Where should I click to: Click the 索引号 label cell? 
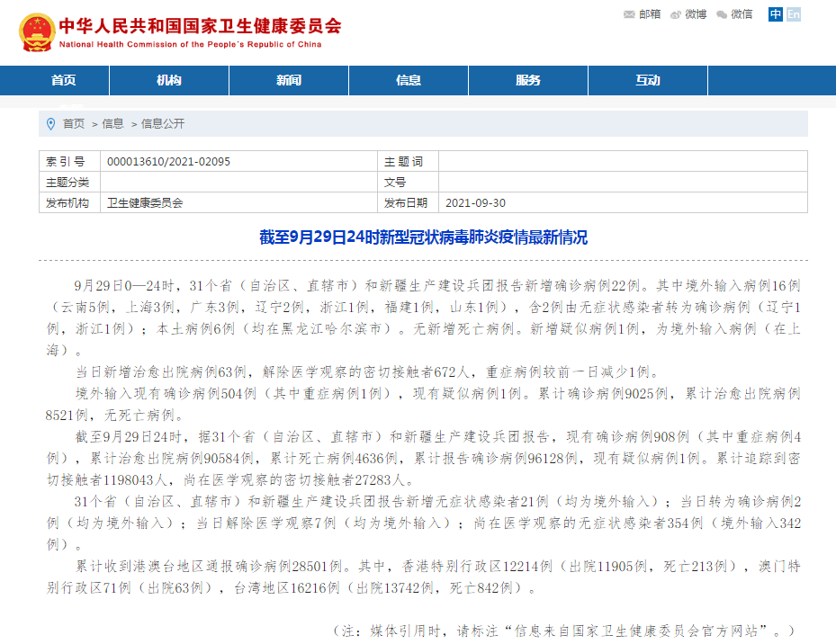point(70,162)
